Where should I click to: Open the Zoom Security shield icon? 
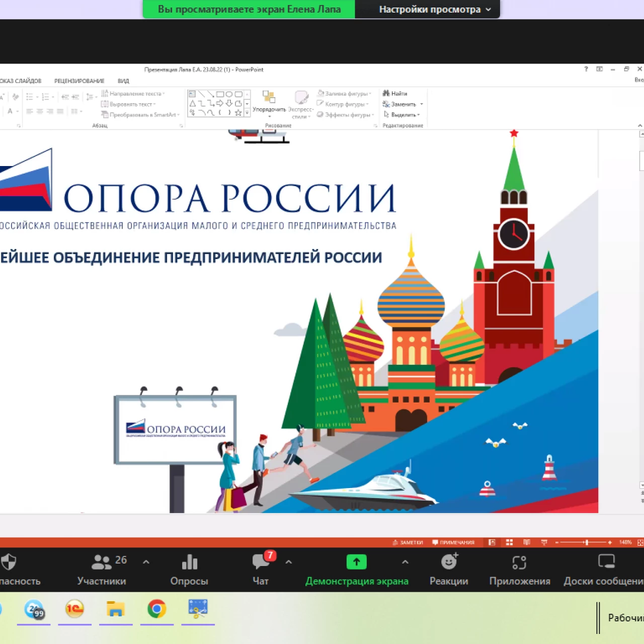[8, 562]
